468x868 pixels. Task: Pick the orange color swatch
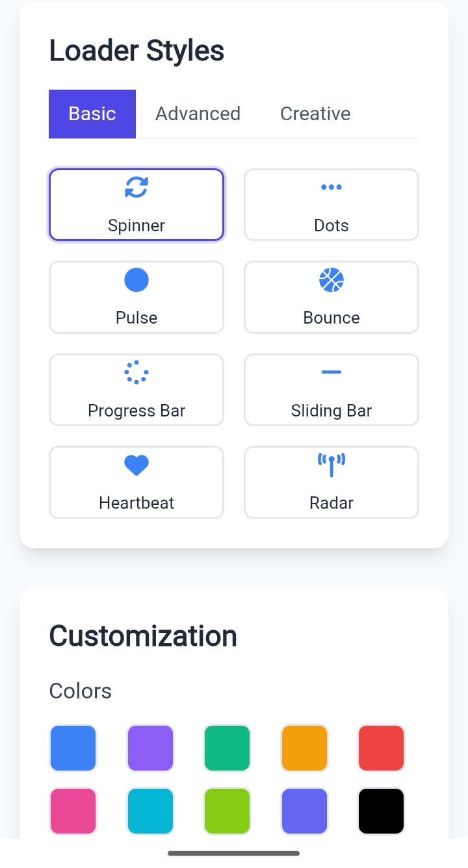(x=304, y=748)
